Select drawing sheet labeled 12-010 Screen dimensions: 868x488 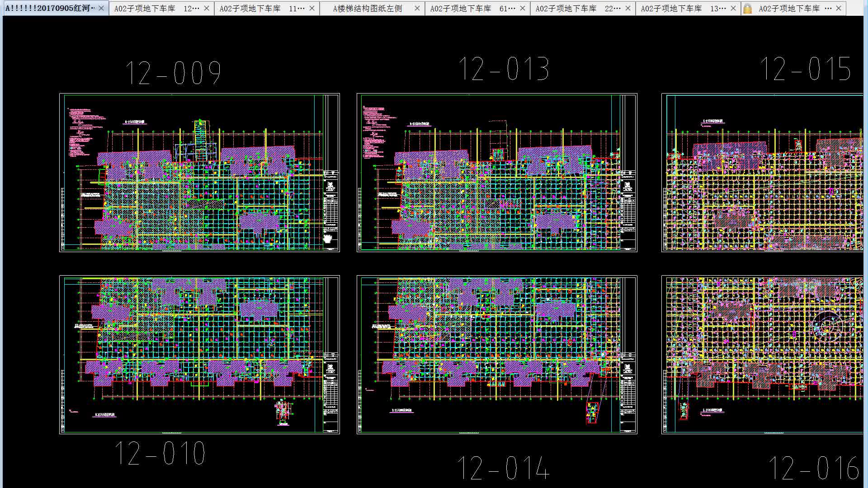point(199,355)
